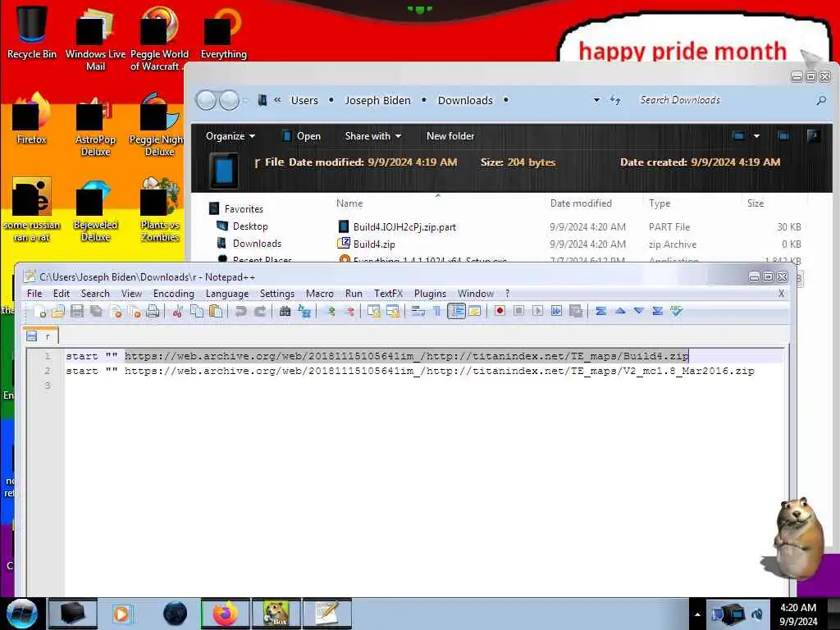Click the blue down-triangle toolbar icon
The height and width of the screenshot is (630, 840).
tap(638, 311)
